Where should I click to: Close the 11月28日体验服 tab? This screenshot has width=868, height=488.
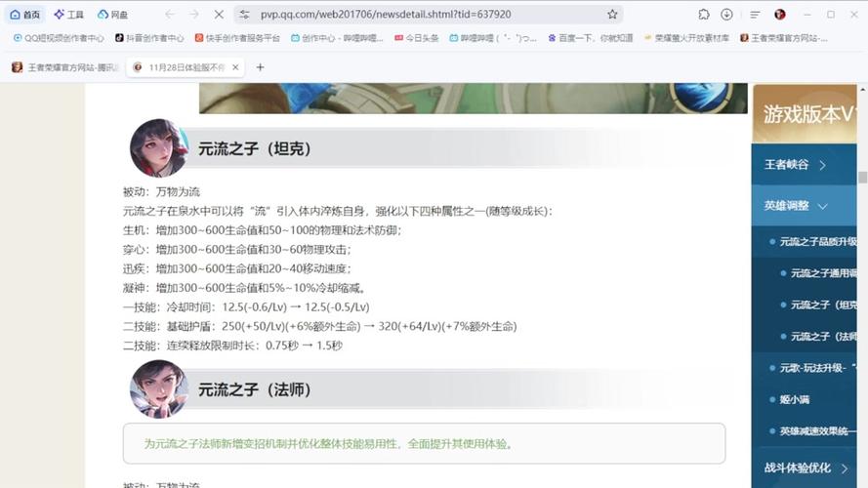235,67
